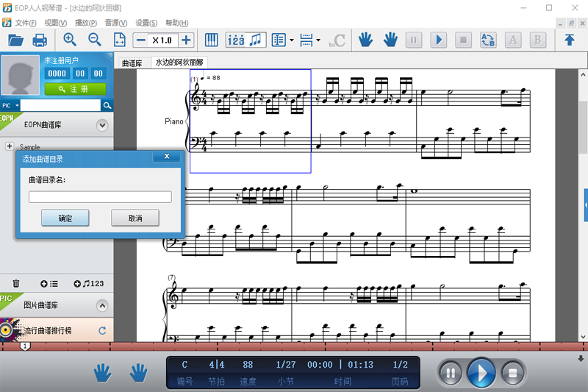
Task: Add a new score directory list icon
Action: click(49, 284)
